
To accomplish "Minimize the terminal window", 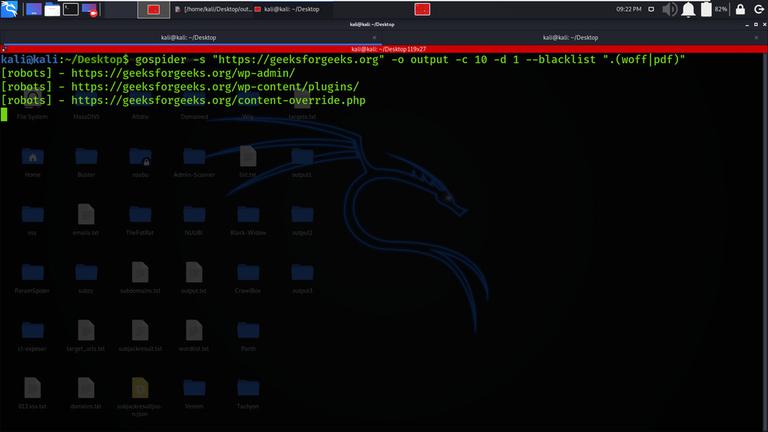I will point(747,24).
